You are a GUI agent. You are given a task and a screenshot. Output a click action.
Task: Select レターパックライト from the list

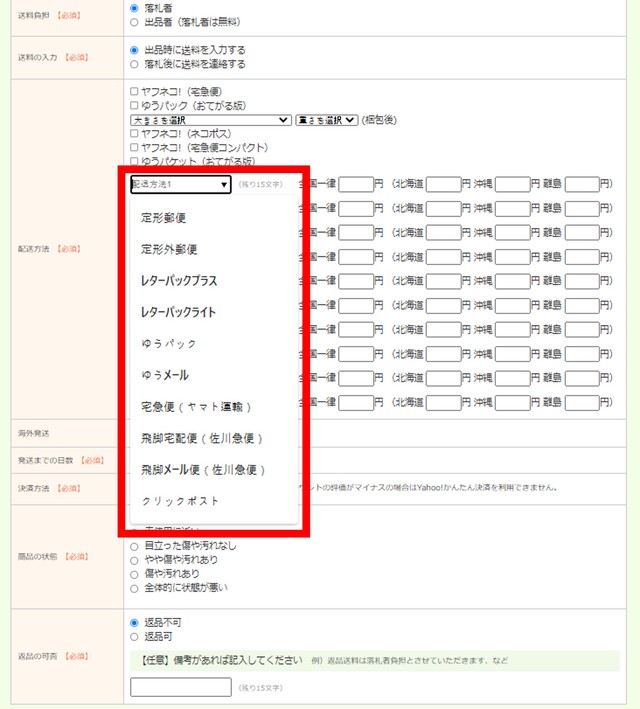click(x=179, y=312)
